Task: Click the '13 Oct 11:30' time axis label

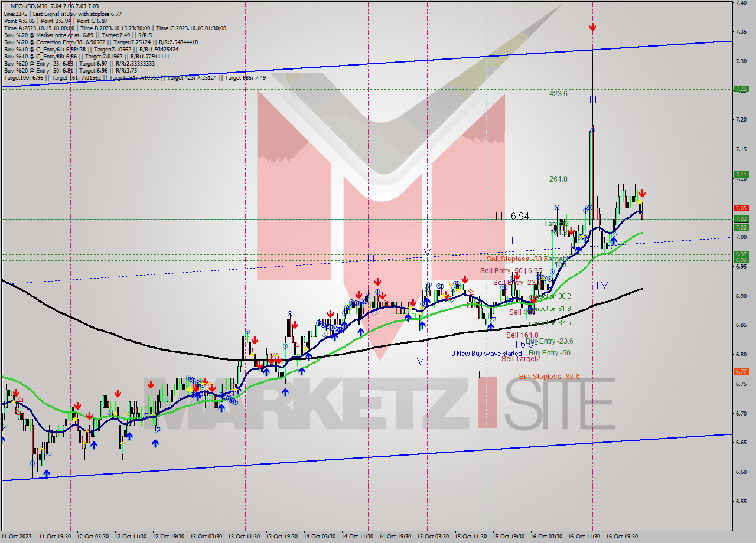Action: (x=245, y=537)
